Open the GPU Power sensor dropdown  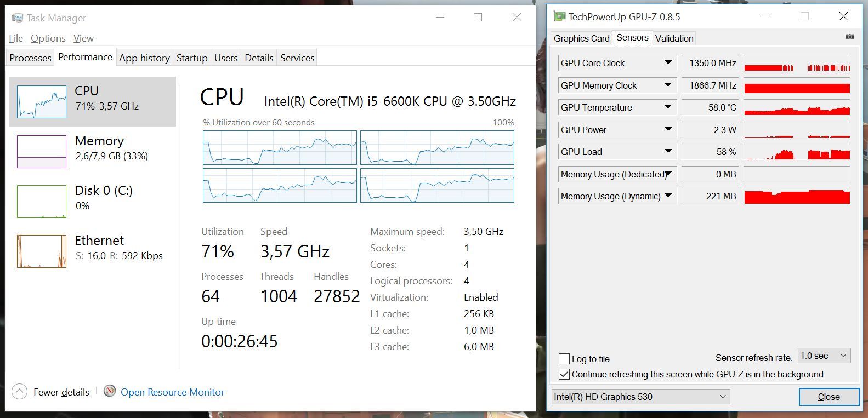point(668,130)
